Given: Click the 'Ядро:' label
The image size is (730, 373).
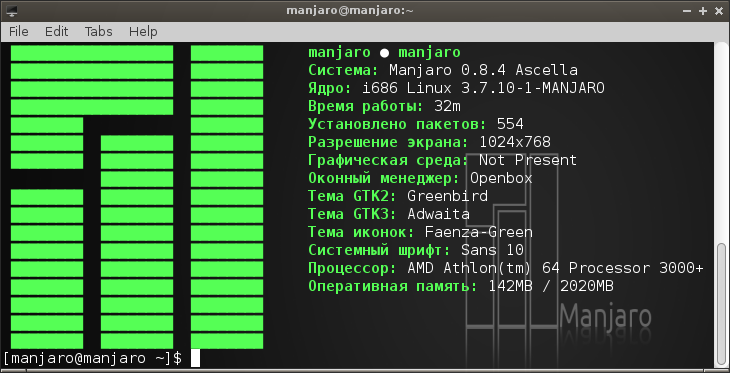Looking at the screenshot, I should coord(330,88).
